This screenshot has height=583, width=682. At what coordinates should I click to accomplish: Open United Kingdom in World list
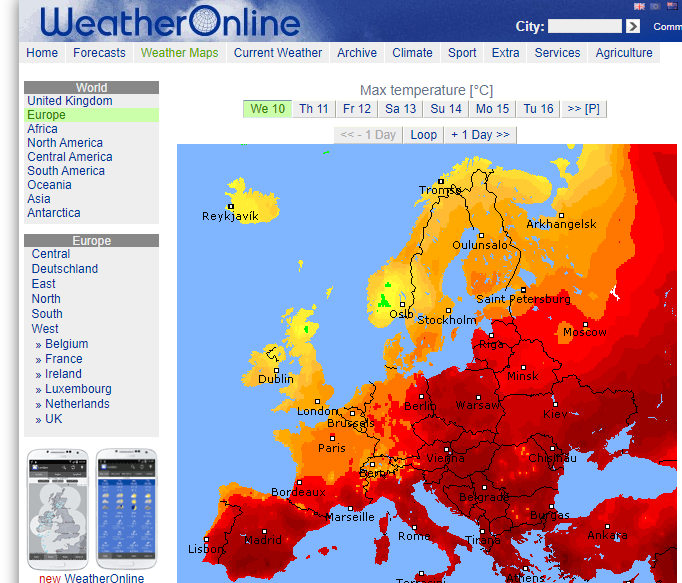70,101
